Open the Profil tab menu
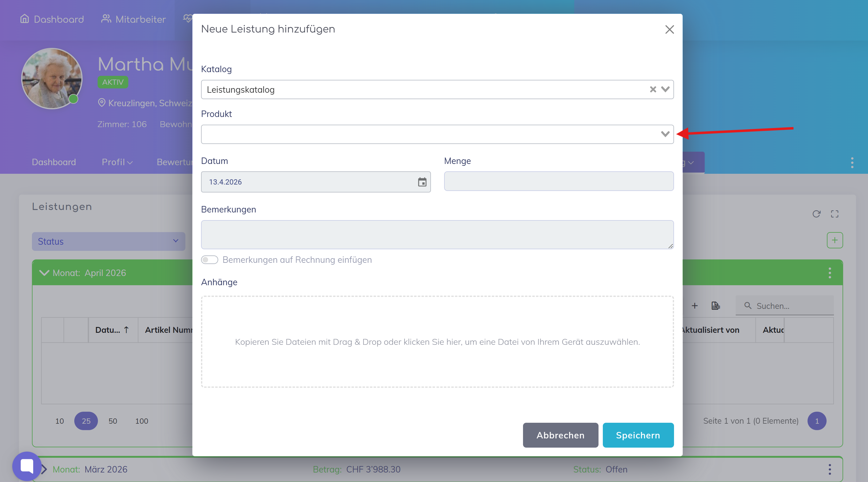 117,162
